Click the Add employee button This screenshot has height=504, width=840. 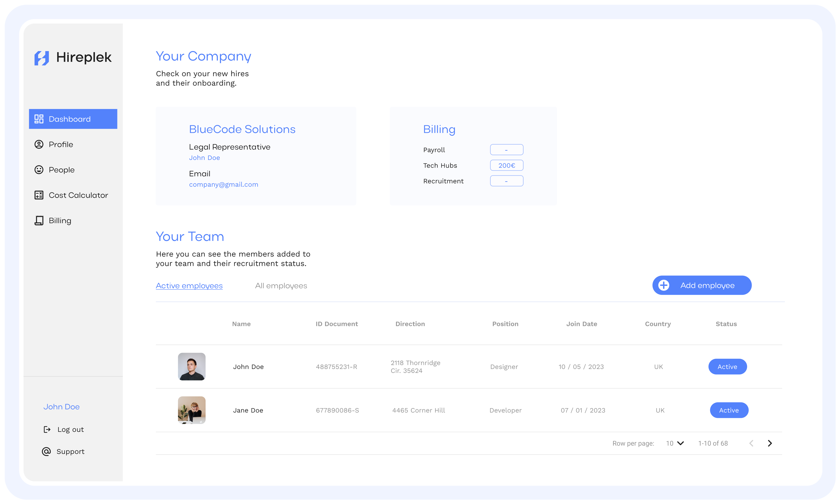tap(702, 285)
